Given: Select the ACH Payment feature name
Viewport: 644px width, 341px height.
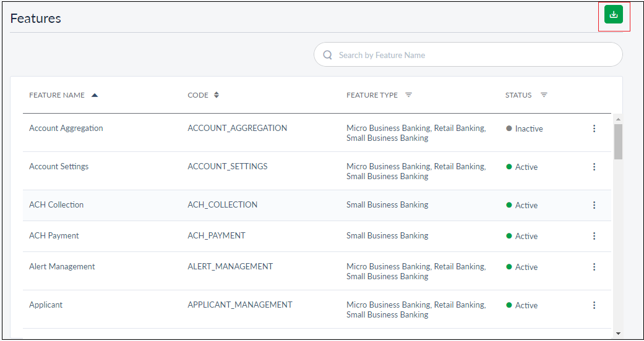Looking at the screenshot, I should [x=54, y=236].
